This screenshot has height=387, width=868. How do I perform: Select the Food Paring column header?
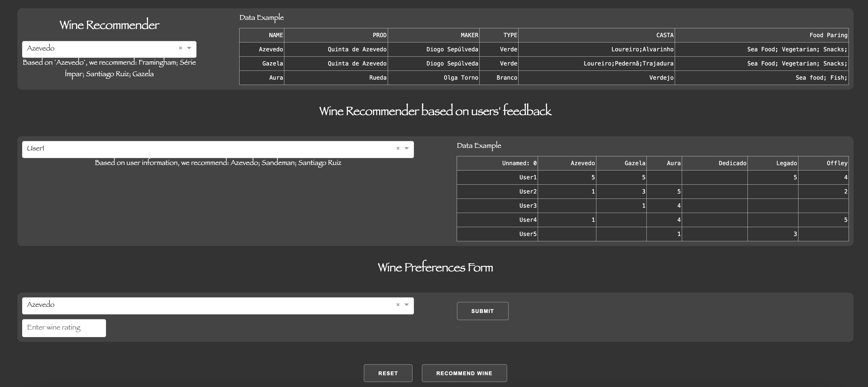point(762,35)
